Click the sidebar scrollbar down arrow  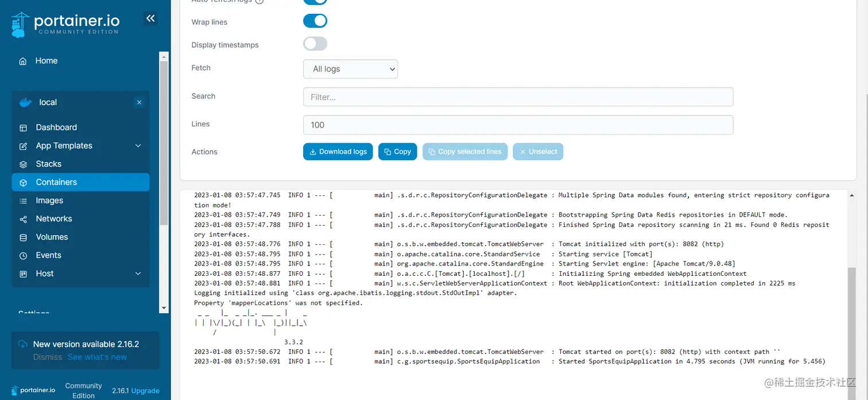[x=164, y=309]
